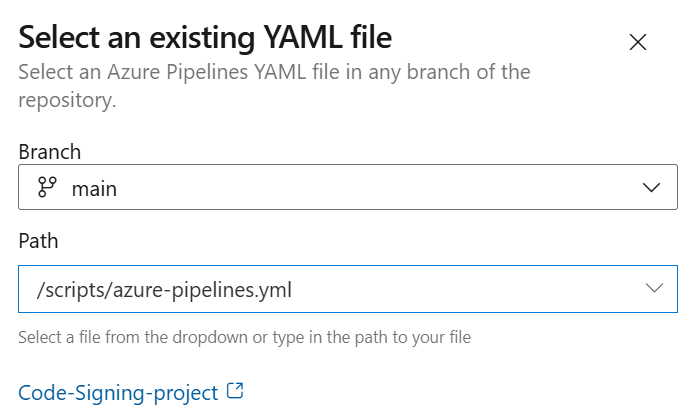Select the 'main' branch name text
The width and height of the screenshot is (688, 418).
pos(94,188)
